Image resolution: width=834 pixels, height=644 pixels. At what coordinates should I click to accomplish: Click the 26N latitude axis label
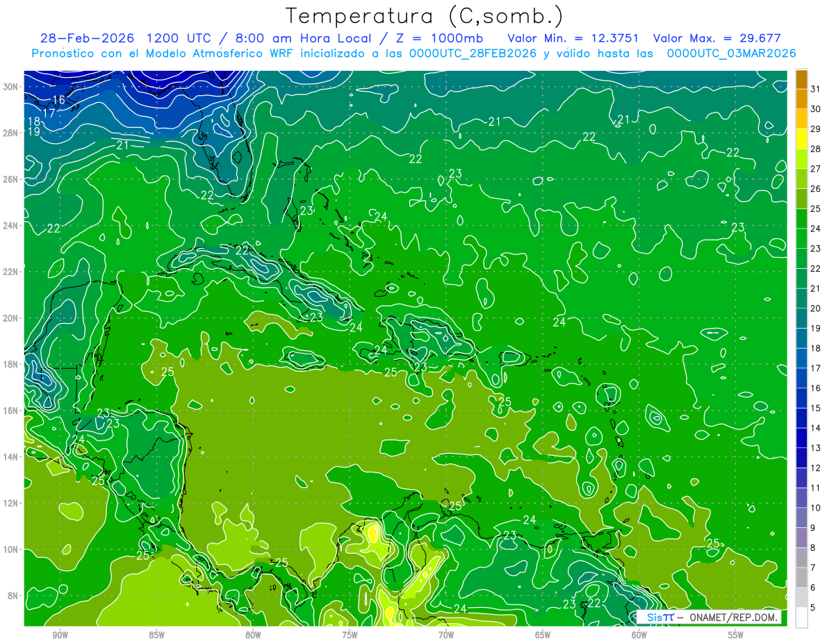(10, 179)
